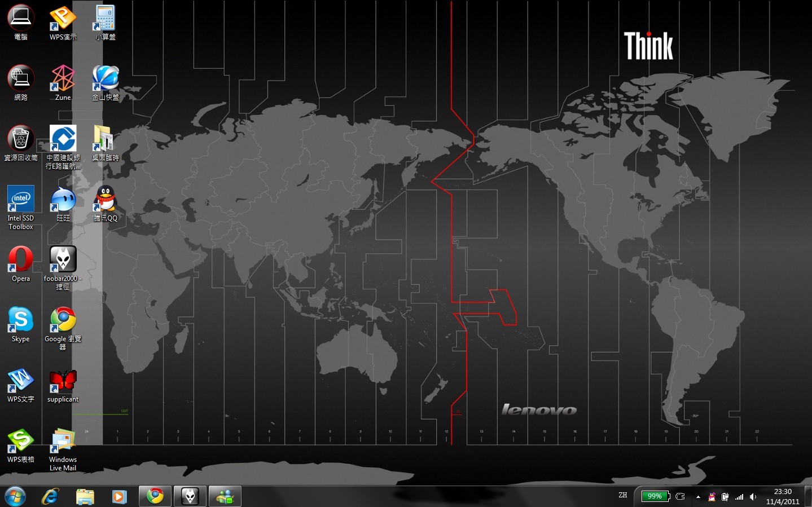Open the supplicant butterfly shortcut
Screen dimensions: 812x507
tap(63, 385)
